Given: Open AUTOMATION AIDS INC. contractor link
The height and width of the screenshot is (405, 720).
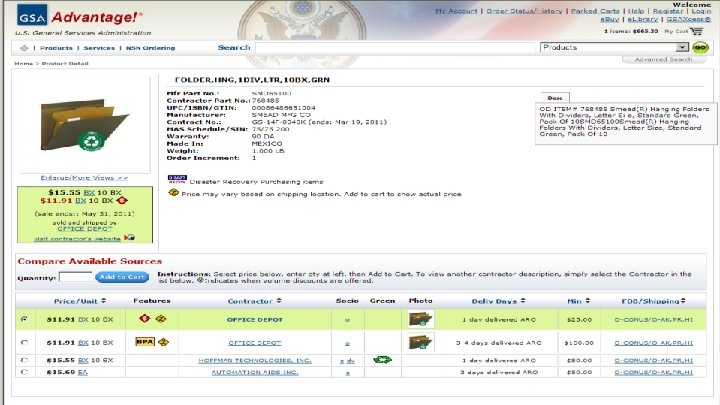Looking at the screenshot, I should (254, 372).
